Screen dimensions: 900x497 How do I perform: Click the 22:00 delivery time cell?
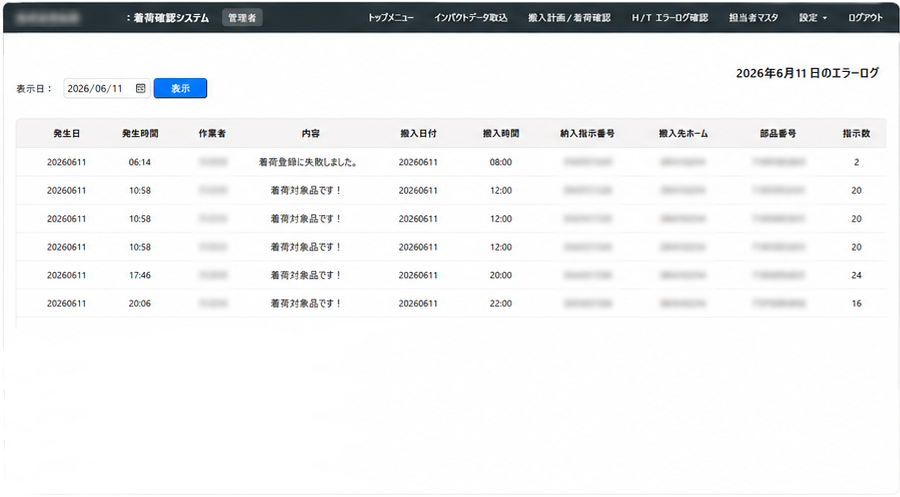point(501,304)
